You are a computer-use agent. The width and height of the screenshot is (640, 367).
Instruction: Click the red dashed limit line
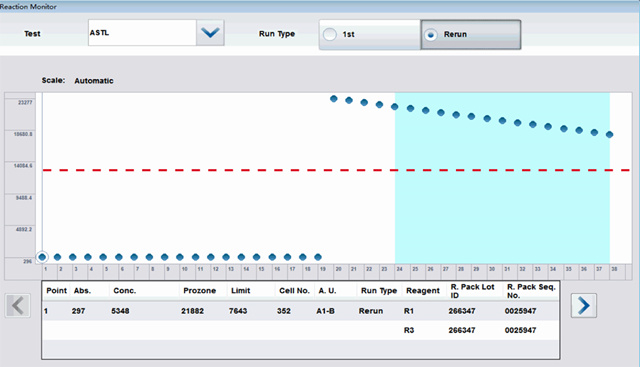[x=336, y=170]
